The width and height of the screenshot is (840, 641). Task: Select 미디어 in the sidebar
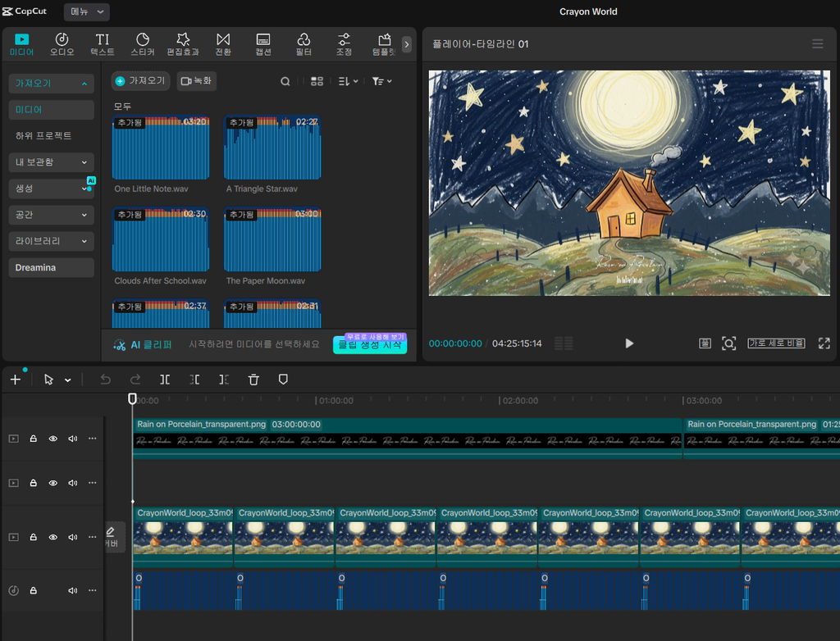point(52,109)
